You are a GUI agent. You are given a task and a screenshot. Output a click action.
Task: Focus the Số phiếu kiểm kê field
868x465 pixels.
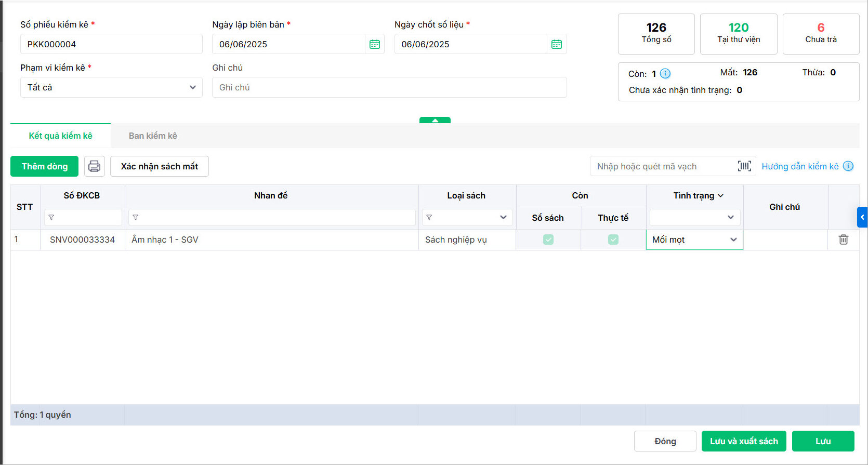tap(111, 44)
